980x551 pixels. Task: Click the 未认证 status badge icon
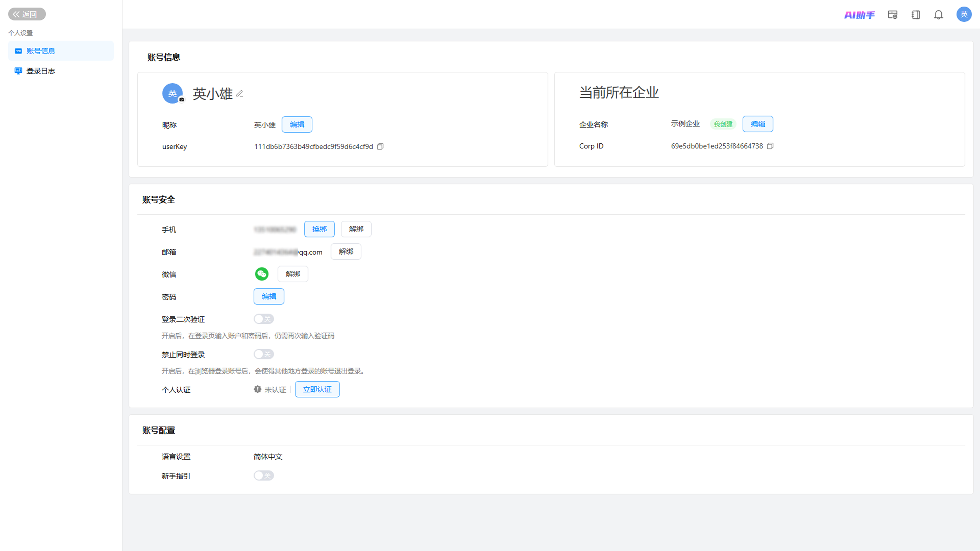[x=258, y=389]
